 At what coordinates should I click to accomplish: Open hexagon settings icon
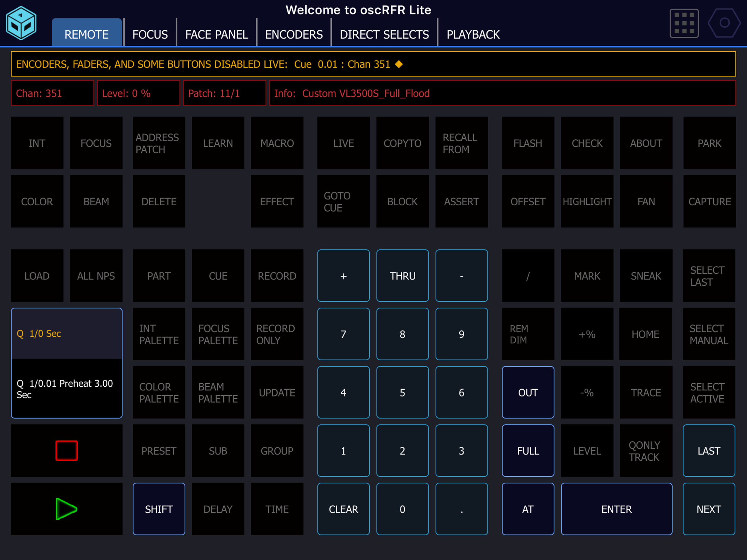[724, 23]
